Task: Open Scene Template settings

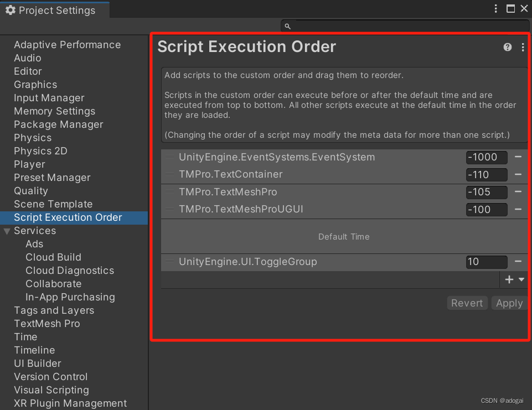Action: pos(53,204)
